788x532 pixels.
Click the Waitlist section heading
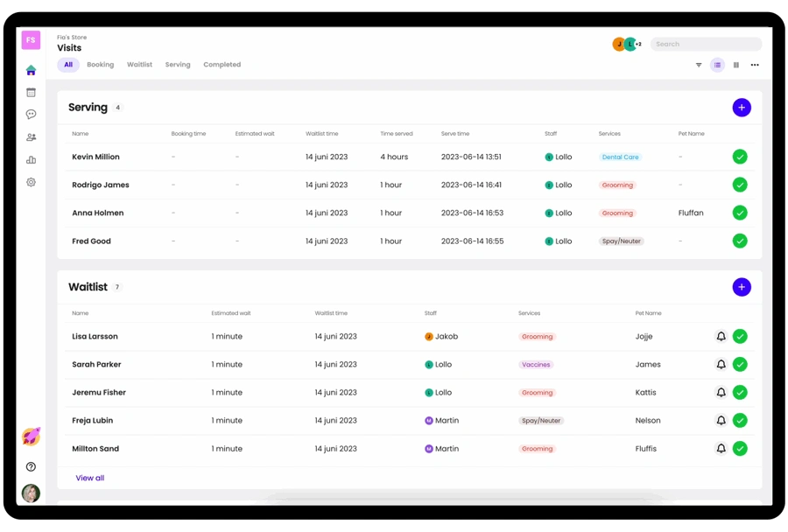[x=88, y=287]
